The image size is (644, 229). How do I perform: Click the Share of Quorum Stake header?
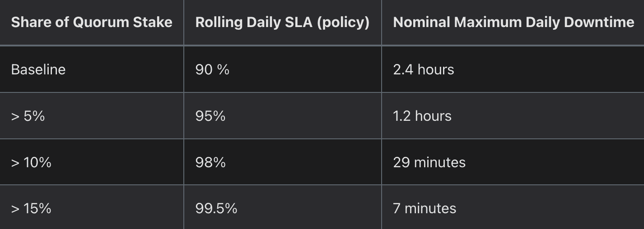pyautogui.click(x=92, y=22)
